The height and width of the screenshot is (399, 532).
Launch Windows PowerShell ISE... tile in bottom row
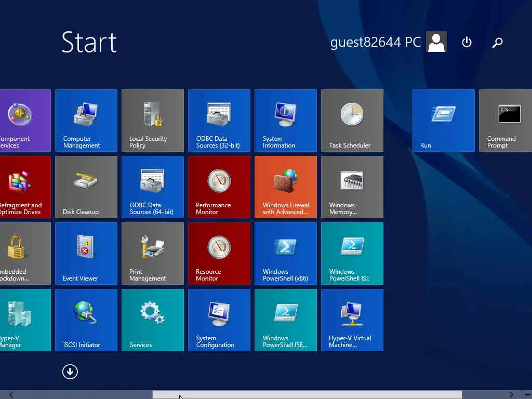pos(286,320)
